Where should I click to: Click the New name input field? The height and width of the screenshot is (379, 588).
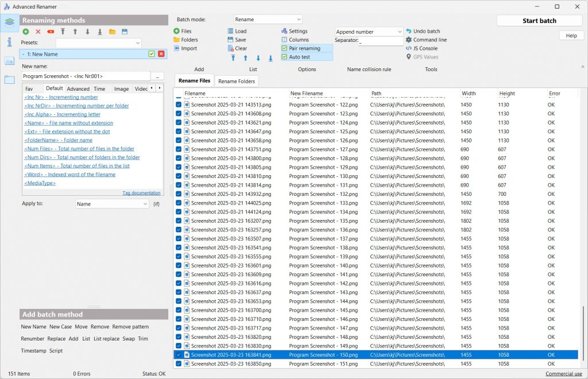(86, 76)
